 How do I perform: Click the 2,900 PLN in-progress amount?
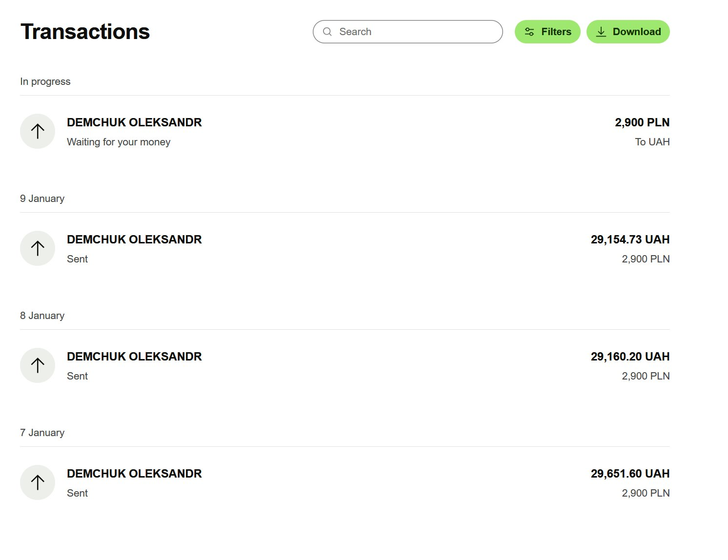point(642,122)
